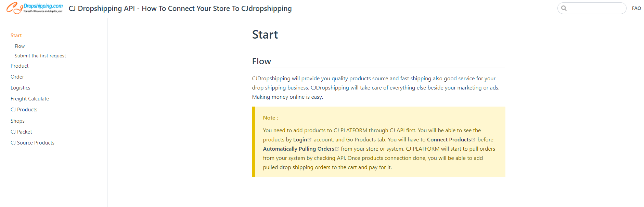
Task: Expand the Order sidebar section
Action: 17,77
